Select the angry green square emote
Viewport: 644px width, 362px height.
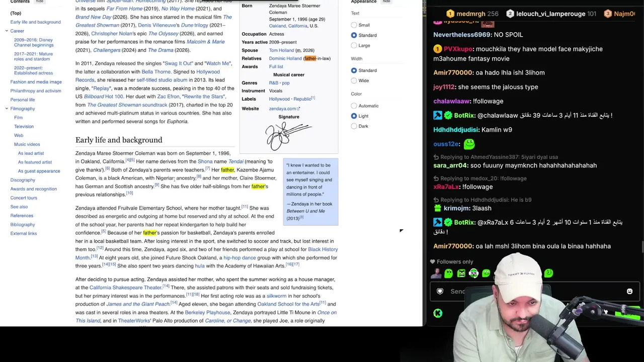461,273
